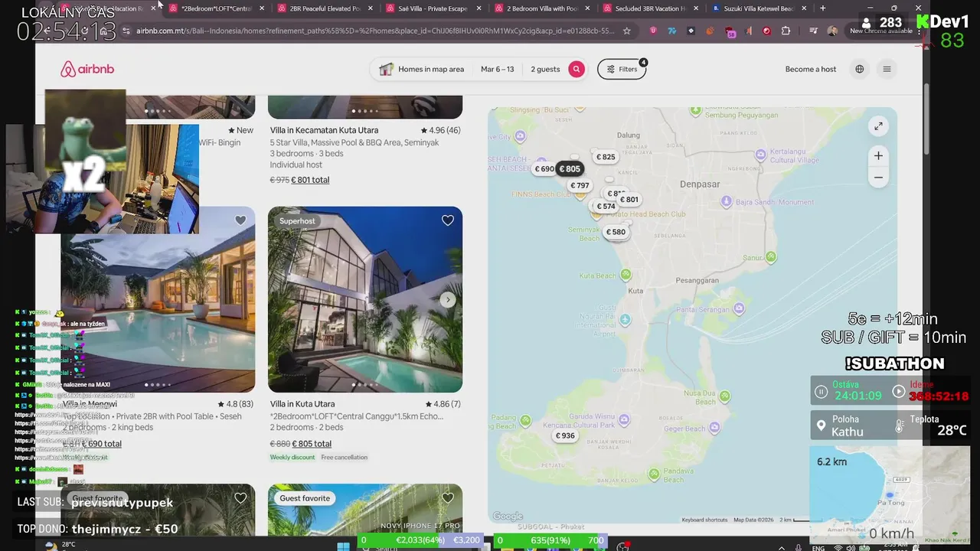Open the Filters panel

tap(622, 69)
